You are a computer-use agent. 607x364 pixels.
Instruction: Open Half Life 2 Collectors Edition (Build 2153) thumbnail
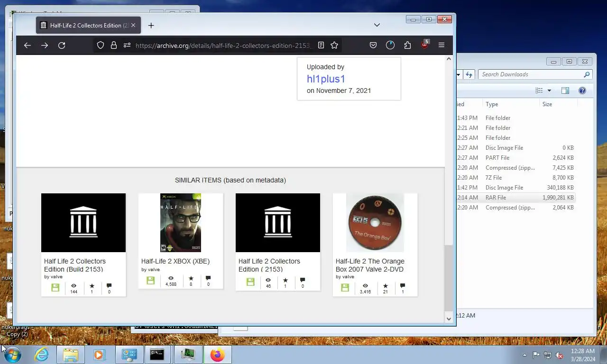(x=83, y=223)
